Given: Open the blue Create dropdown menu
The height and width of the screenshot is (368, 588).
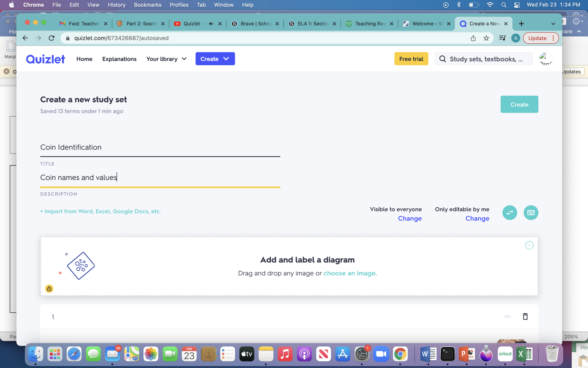Looking at the screenshot, I should 215,59.
